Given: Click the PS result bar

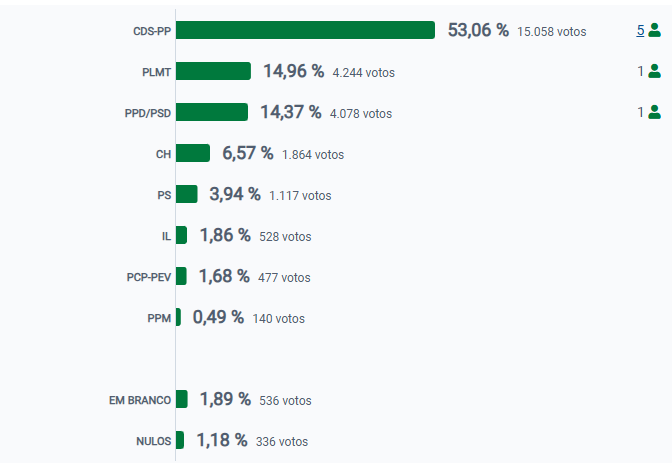Looking at the screenshot, I should [x=187, y=194].
